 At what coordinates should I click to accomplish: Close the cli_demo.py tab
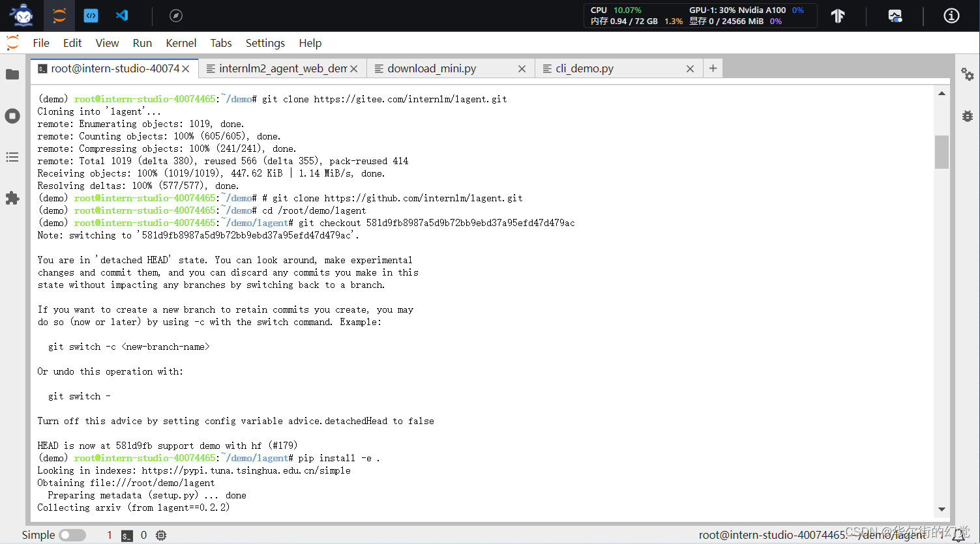(x=690, y=68)
